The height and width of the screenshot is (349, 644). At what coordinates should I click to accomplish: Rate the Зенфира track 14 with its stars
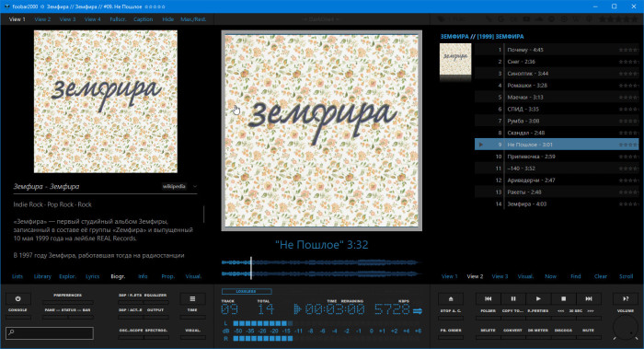tap(628, 204)
